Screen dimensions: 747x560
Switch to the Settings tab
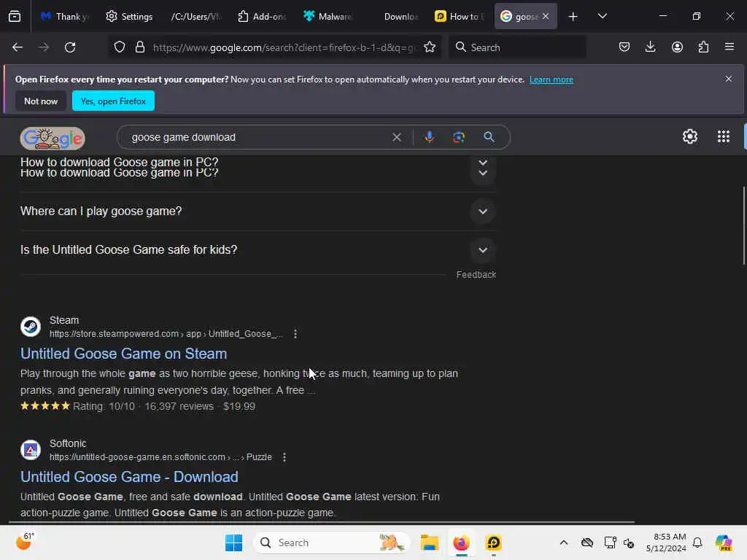(130, 17)
